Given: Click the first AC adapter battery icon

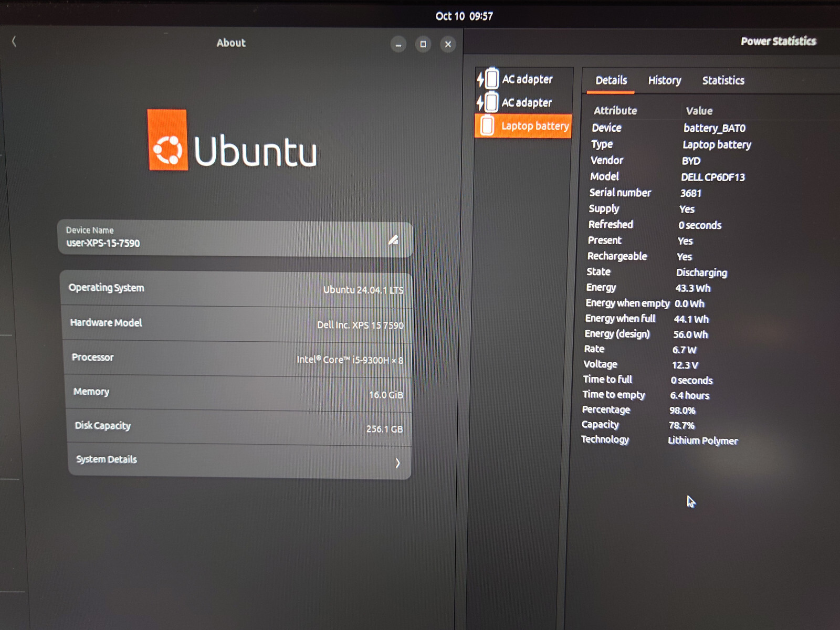Looking at the screenshot, I should [488, 79].
